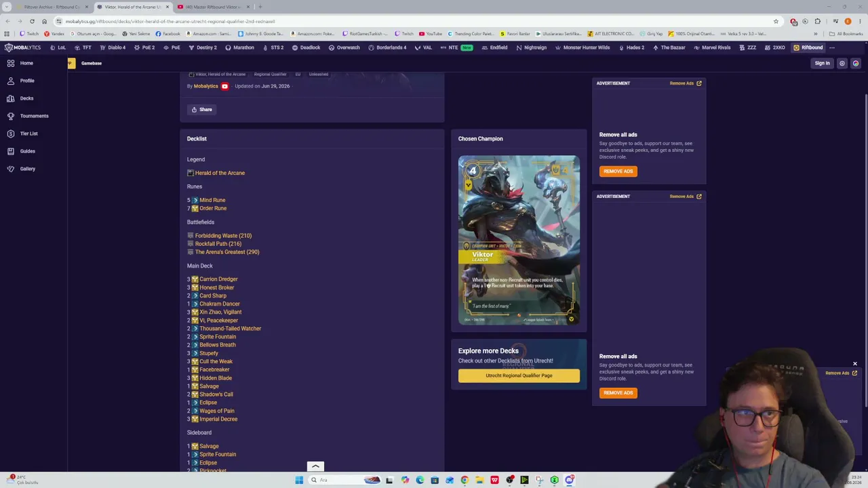
Task: Open the Utrecht Regional Qualifier Page
Action: click(x=519, y=375)
